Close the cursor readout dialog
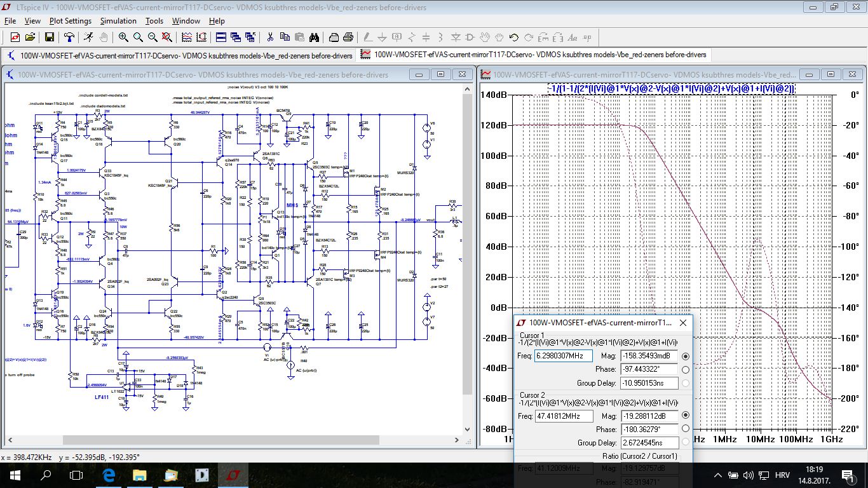Viewport: 868px width, 488px height. point(683,323)
